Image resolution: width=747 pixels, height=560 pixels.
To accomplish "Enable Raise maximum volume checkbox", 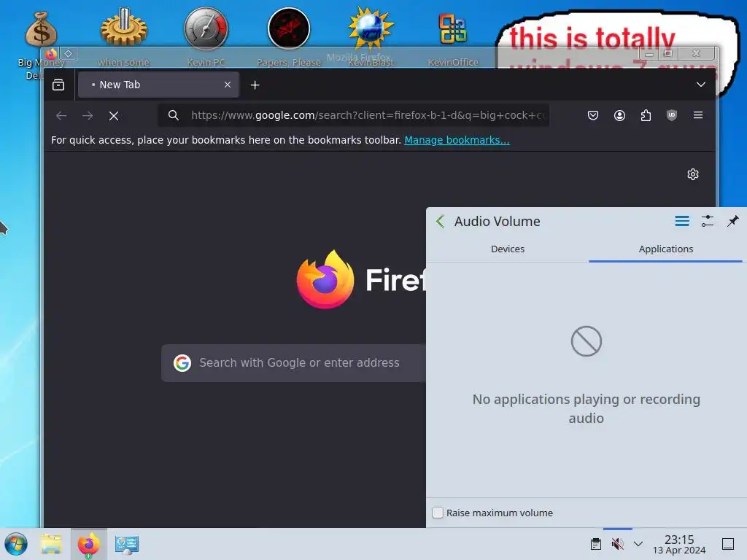I will [438, 513].
